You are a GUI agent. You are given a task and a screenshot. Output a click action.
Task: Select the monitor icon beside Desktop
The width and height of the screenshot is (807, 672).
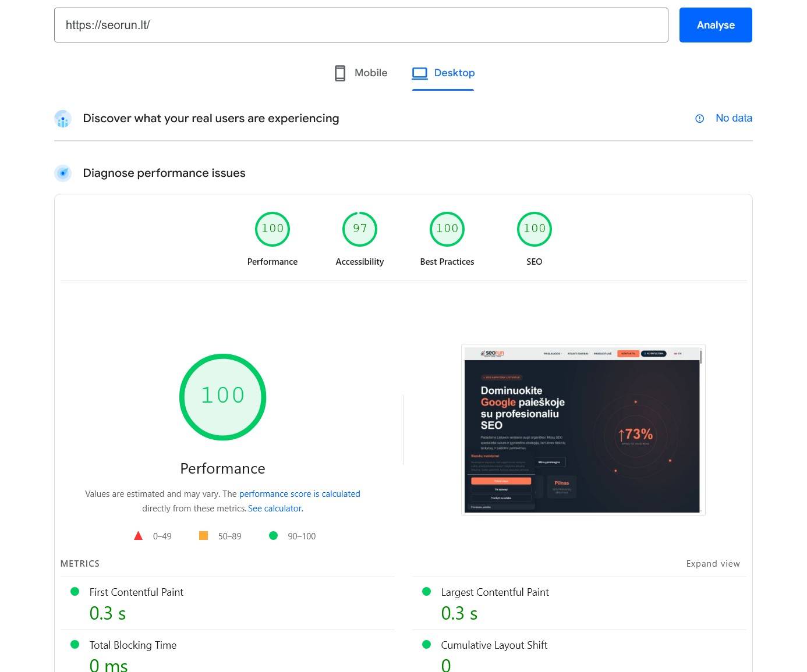click(x=419, y=73)
